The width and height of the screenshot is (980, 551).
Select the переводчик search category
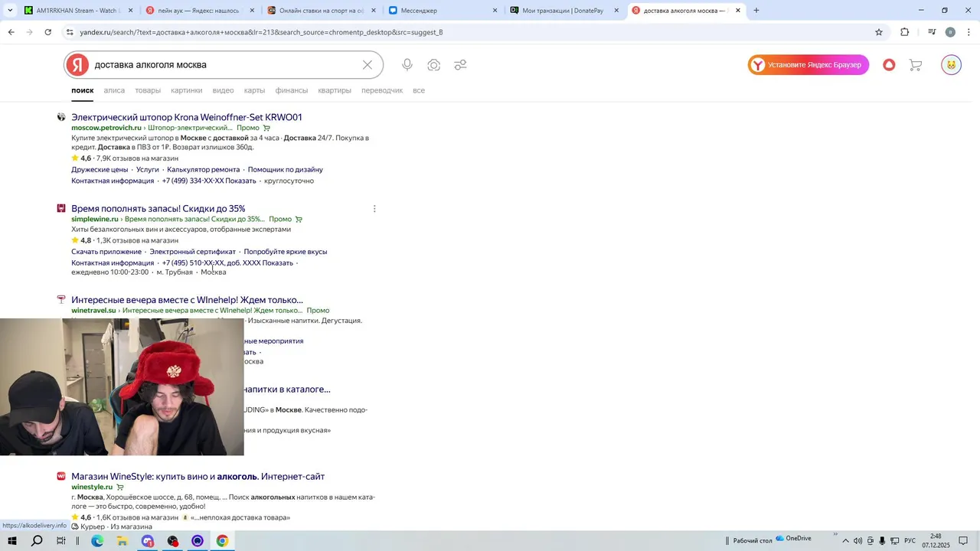pos(382,90)
